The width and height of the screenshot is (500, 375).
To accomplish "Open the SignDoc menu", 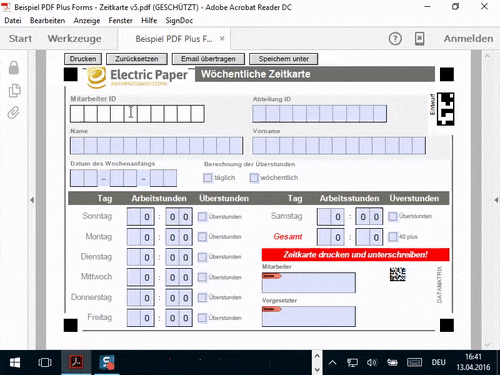I will point(179,21).
